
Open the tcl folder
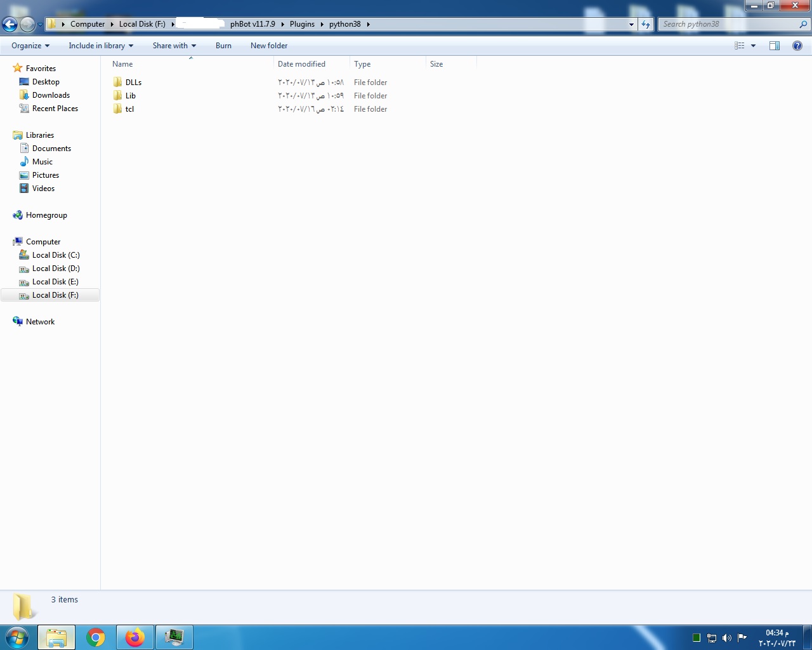[129, 109]
